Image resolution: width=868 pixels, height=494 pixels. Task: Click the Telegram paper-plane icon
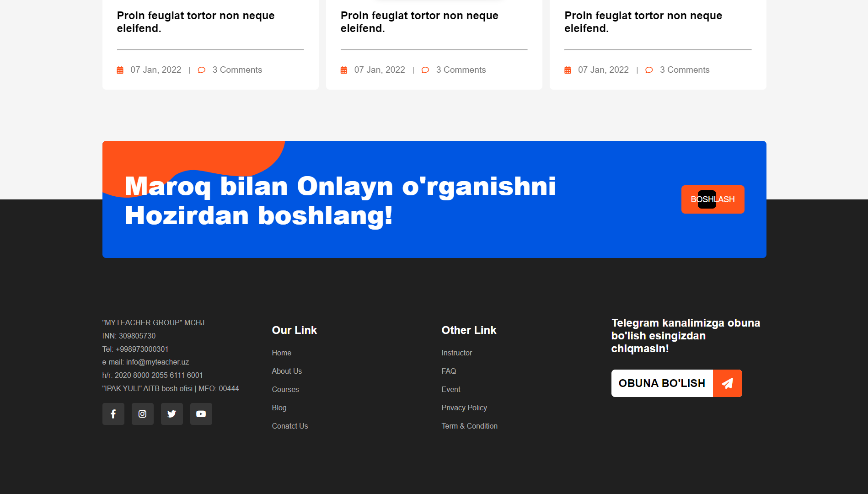pyautogui.click(x=728, y=383)
